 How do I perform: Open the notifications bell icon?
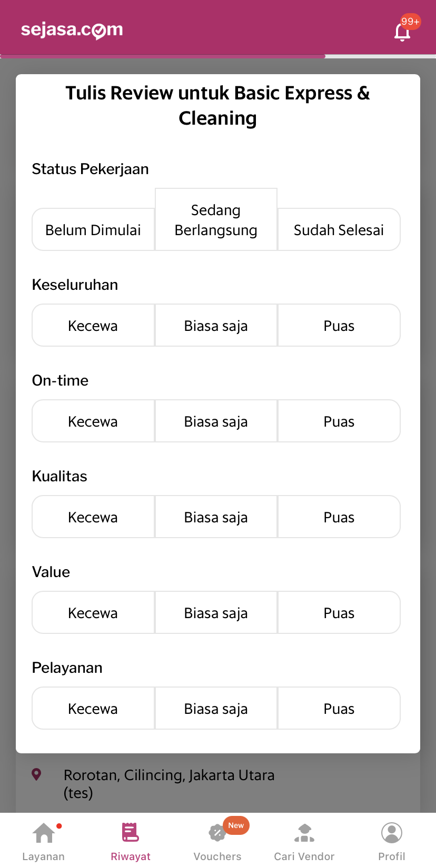(x=402, y=32)
